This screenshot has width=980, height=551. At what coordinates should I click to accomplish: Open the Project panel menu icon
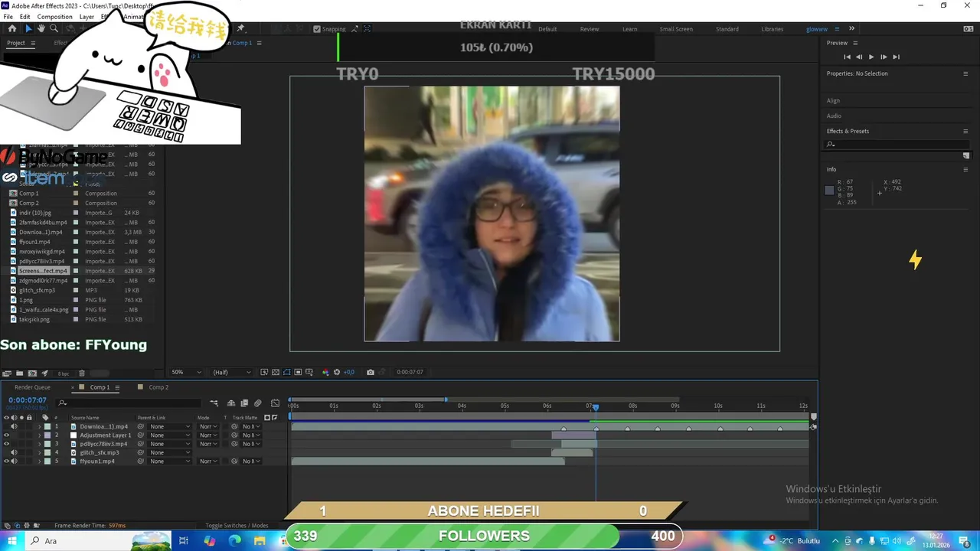pos(31,43)
